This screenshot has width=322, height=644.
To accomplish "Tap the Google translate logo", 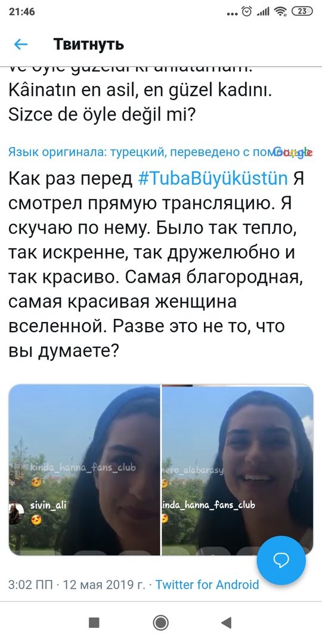I will (293, 153).
